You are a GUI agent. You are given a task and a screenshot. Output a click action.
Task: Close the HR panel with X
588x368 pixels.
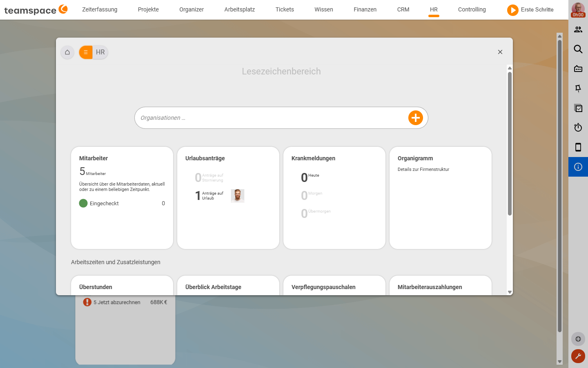pyautogui.click(x=500, y=52)
